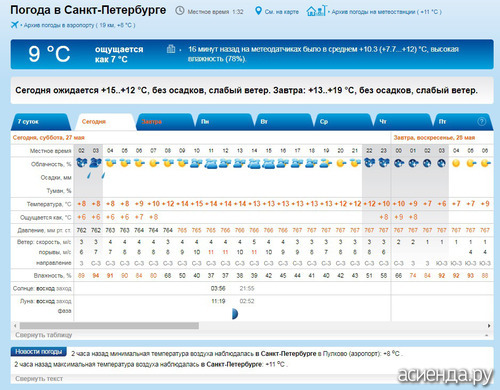Click the Местное время 1:32 text
This screenshot has width=500, height=390.
pyautogui.click(x=215, y=12)
